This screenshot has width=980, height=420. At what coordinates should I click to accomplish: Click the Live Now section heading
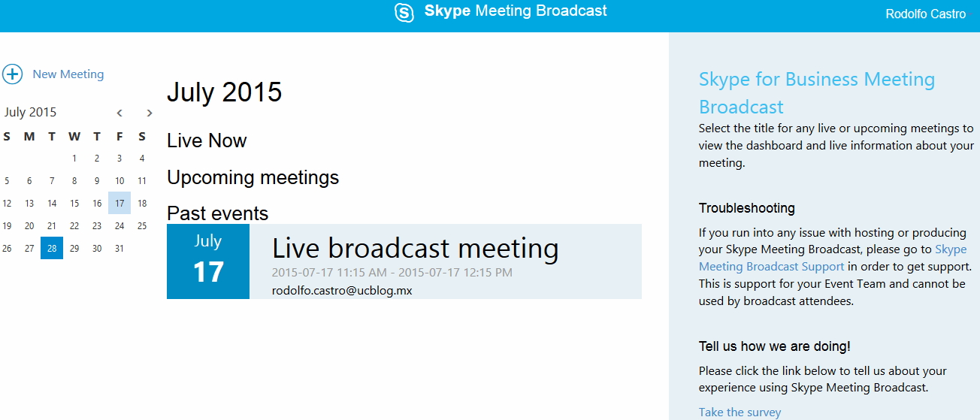coord(207,141)
